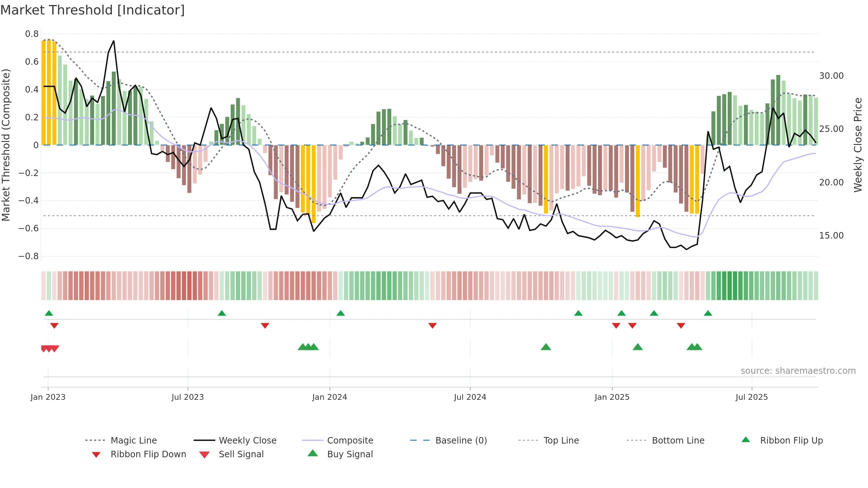Screen dimensions: 868x488
Task: Click the 30.00 right axis price label
Action: 831,76
